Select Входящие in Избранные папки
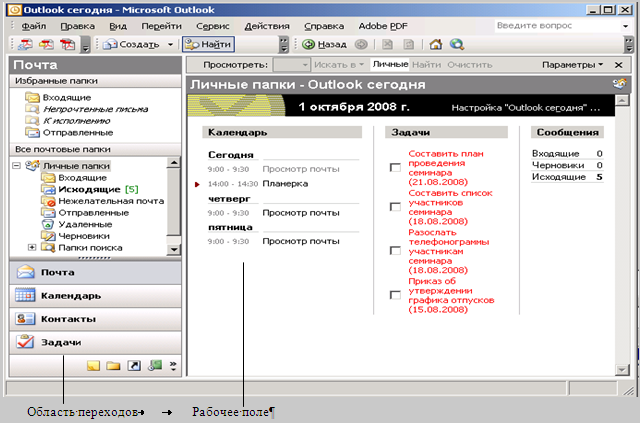640x423 pixels. [x=67, y=97]
